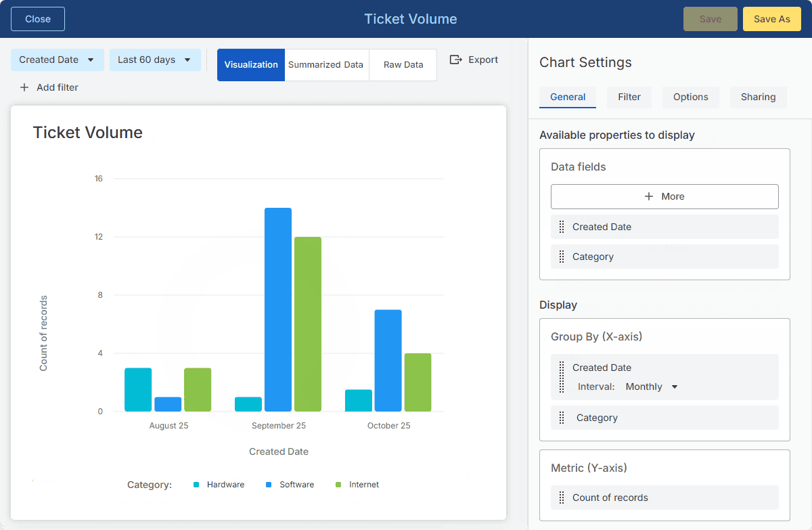Click the plus icon in the More button

[649, 196]
